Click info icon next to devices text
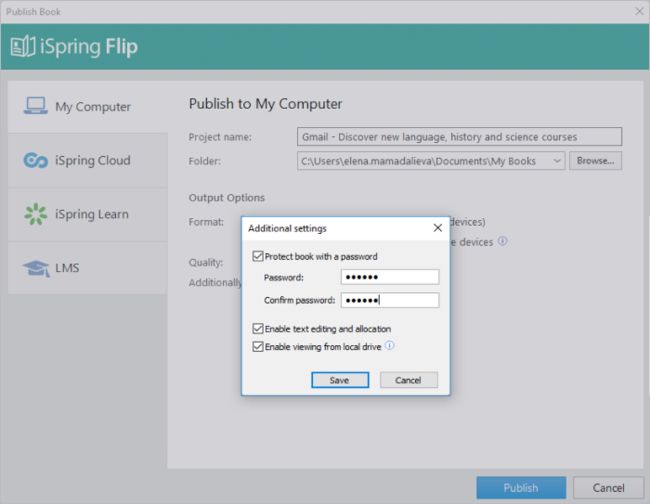Image resolution: width=650 pixels, height=504 pixels. (502, 241)
